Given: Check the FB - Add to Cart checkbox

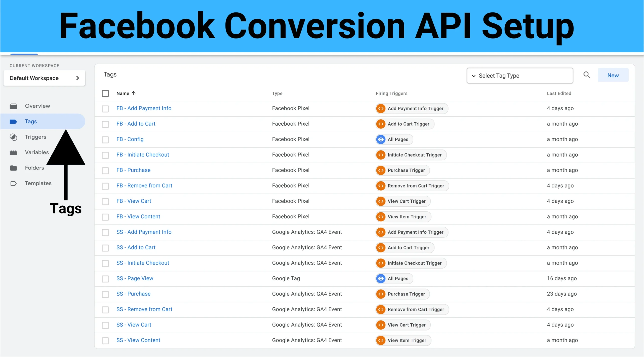Looking at the screenshot, I should coord(105,124).
